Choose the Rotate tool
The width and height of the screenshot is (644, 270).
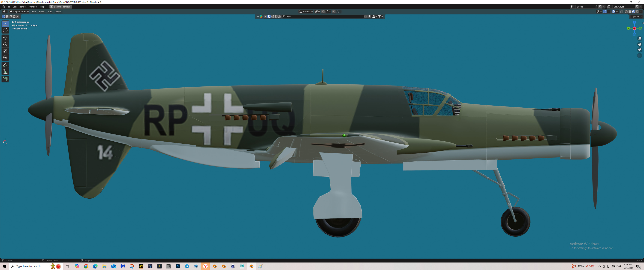click(x=5, y=44)
